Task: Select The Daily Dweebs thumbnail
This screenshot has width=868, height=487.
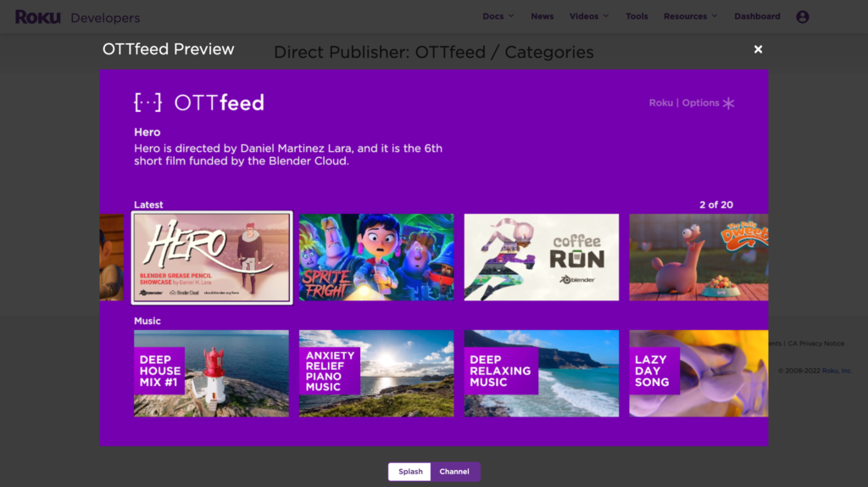Action: [x=698, y=258]
